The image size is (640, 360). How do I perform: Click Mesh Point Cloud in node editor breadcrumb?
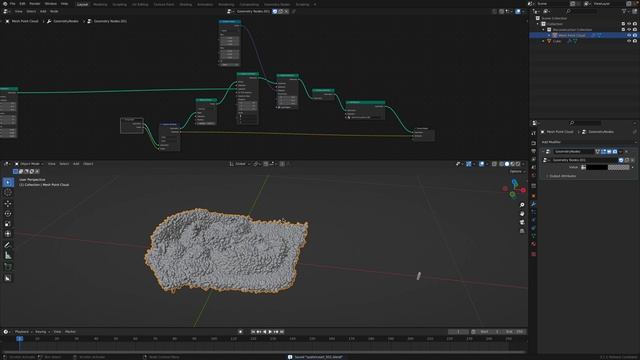click(x=25, y=21)
